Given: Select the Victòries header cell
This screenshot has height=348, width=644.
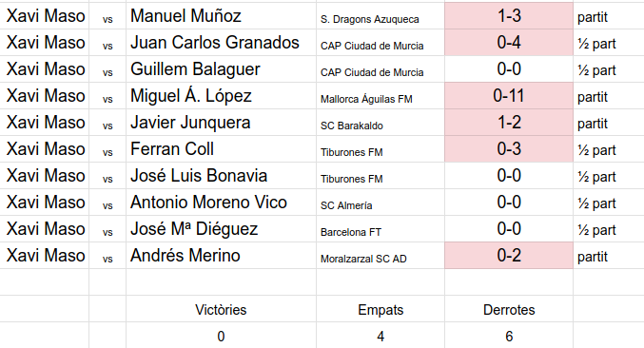Looking at the screenshot, I should click(221, 309).
